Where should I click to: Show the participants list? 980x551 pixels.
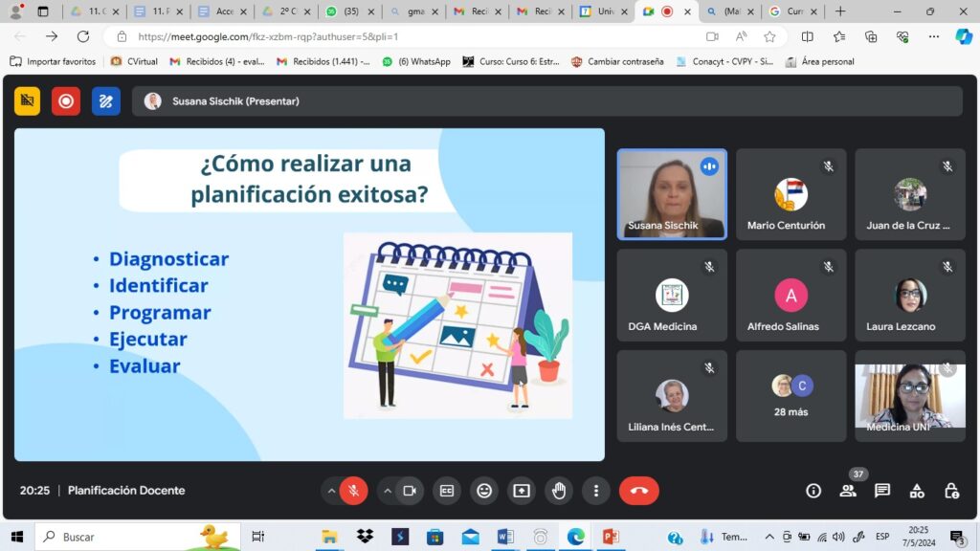[848, 491]
